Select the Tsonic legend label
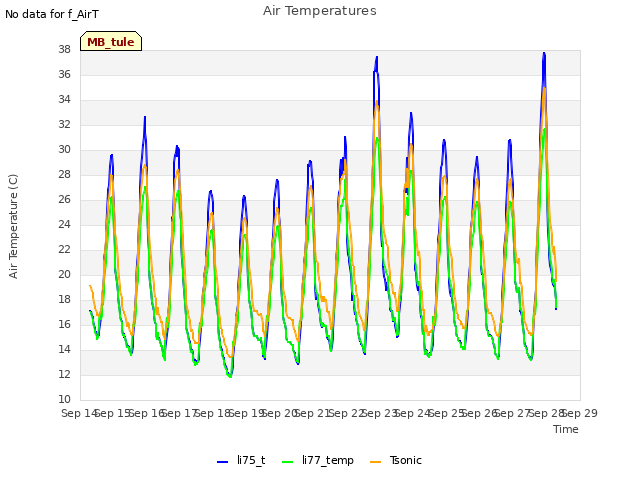The width and height of the screenshot is (640, 480). 405,460
